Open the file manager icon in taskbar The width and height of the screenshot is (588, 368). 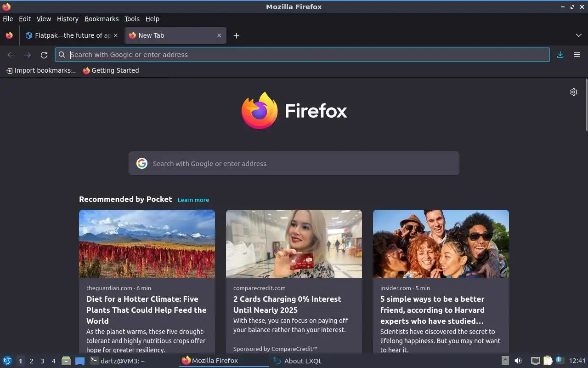(x=66, y=361)
